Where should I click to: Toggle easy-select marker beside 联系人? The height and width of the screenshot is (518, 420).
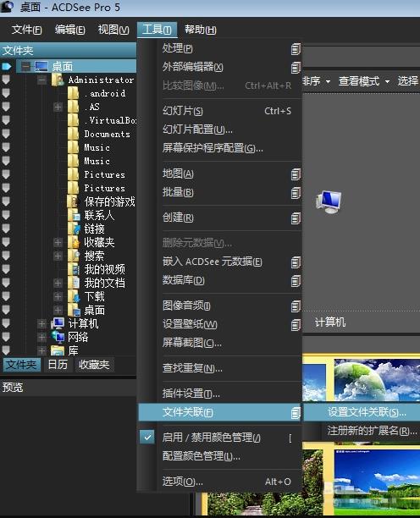pyautogui.click(x=6, y=215)
